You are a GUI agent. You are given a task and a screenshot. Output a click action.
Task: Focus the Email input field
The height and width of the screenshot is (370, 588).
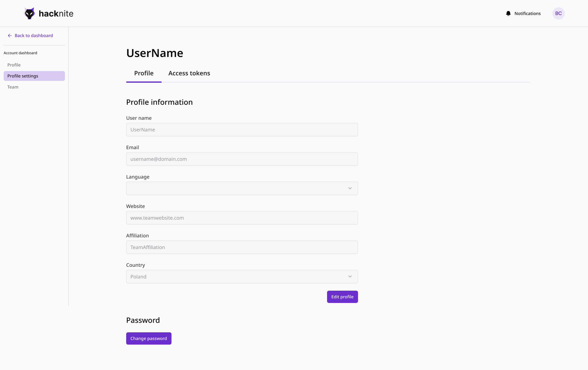242,159
